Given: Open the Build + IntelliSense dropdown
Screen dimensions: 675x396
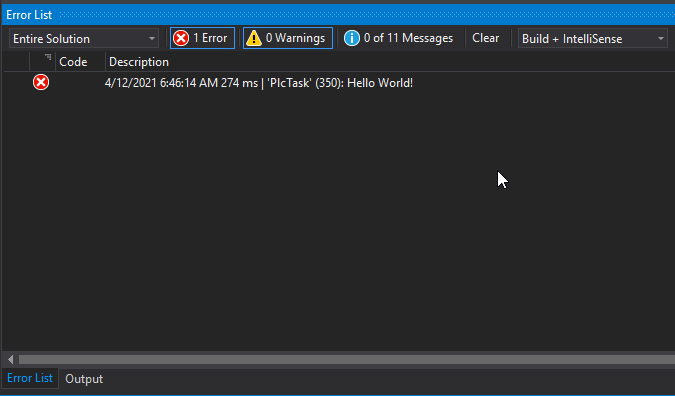Looking at the screenshot, I should tap(593, 39).
